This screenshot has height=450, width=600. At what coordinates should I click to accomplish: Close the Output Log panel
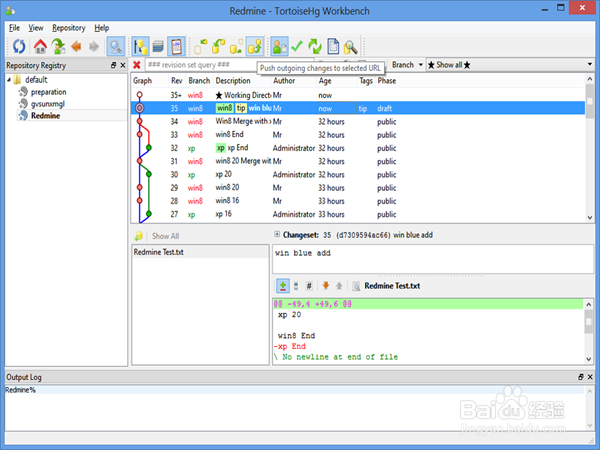(x=590, y=377)
